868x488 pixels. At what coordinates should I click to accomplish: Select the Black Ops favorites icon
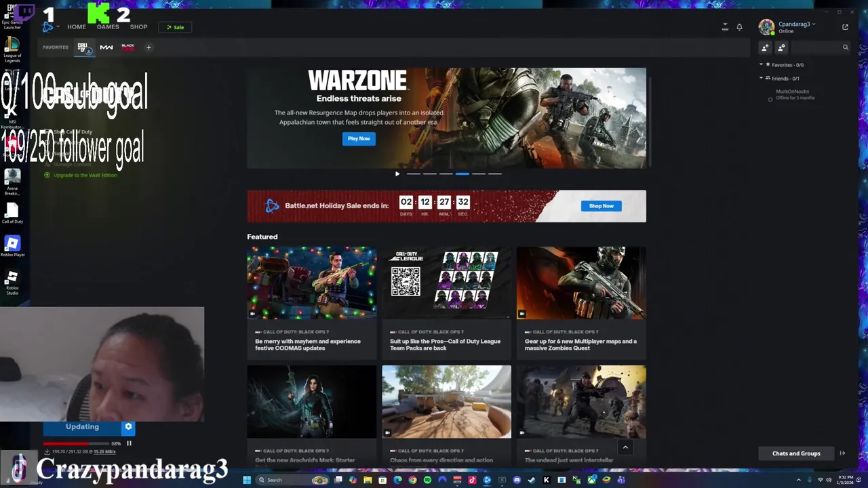tap(127, 47)
